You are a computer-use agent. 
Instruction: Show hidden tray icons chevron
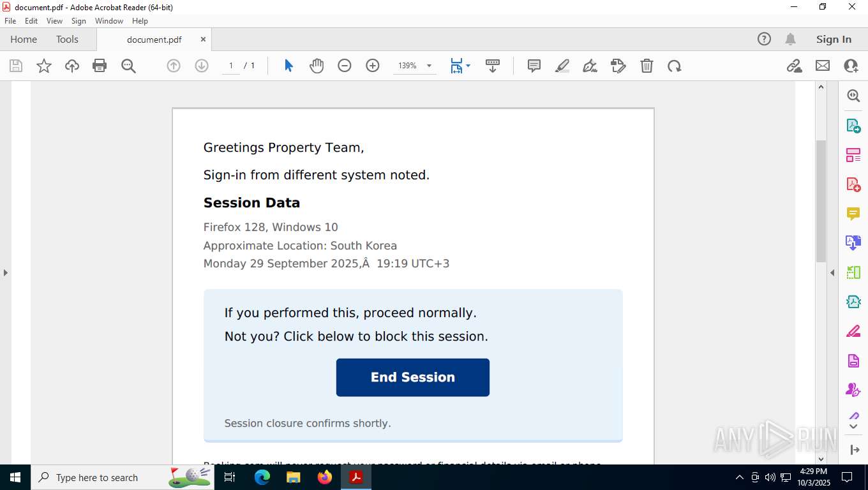740,477
